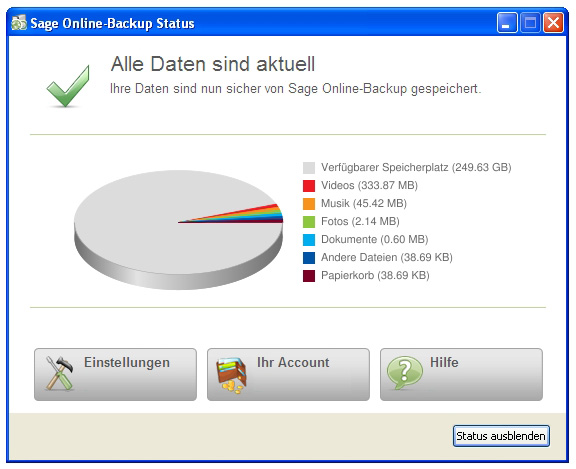Viewport: 576px width, 469px height.
Task: Click the hammer and screwdriver settings icon
Action: (59, 373)
